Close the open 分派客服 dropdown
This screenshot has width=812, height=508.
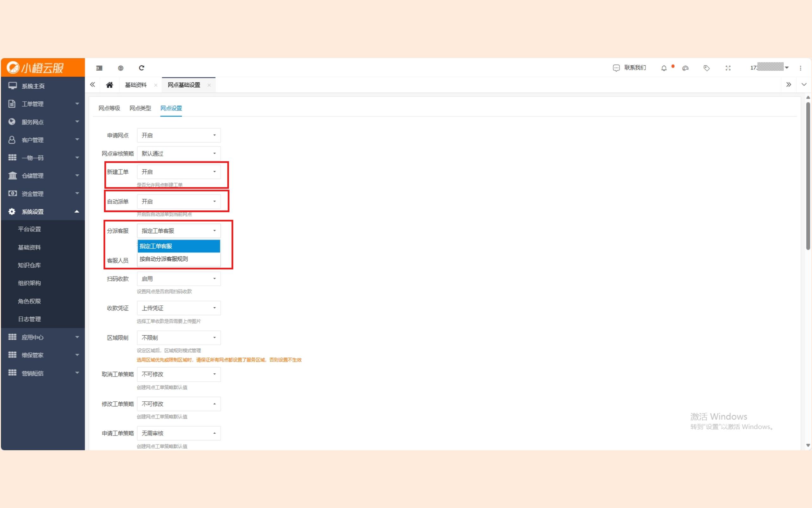(179, 231)
